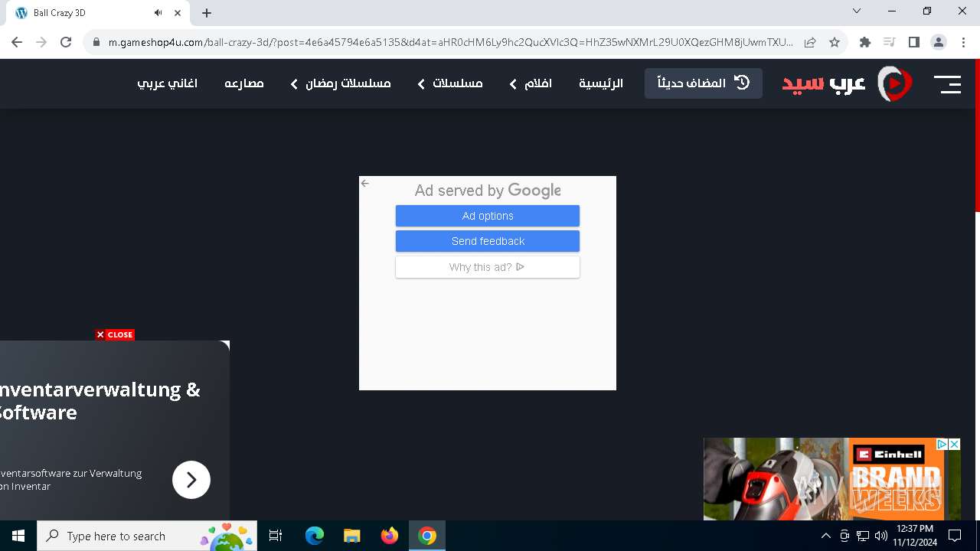Click the Why this ad? button
This screenshot has height=551, width=980.
point(488,267)
